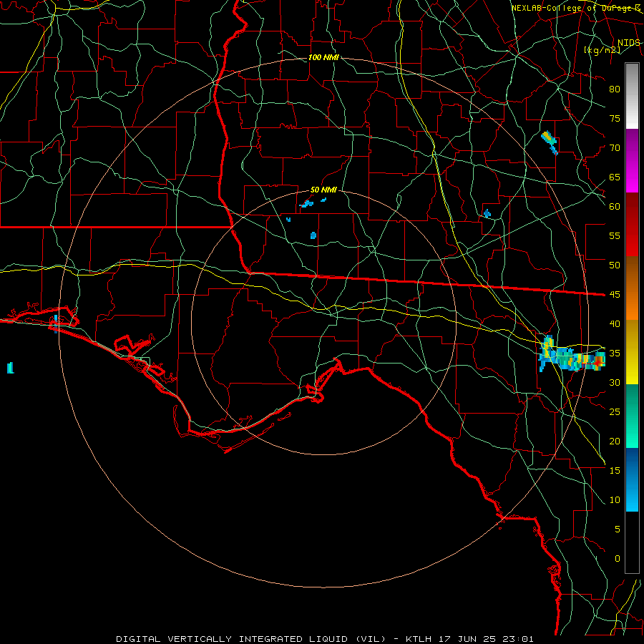Image resolution: width=644 pixels, height=644 pixels.
Task: Click the NIDS label above the scale
Action: (629, 43)
